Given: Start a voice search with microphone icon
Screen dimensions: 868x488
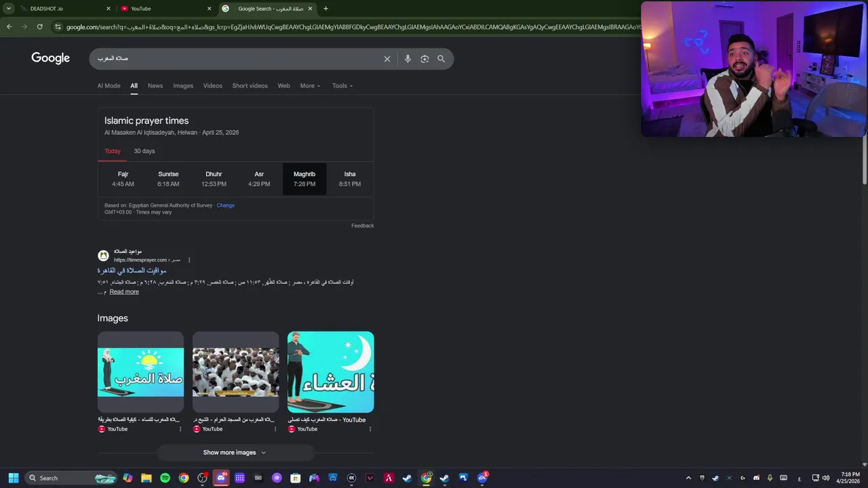Looking at the screenshot, I should [x=408, y=59].
